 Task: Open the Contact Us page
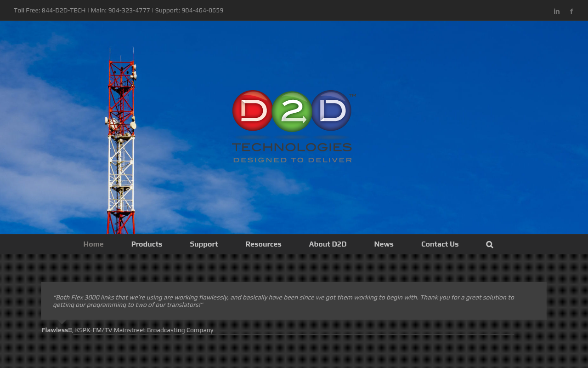tap(440, 244)
